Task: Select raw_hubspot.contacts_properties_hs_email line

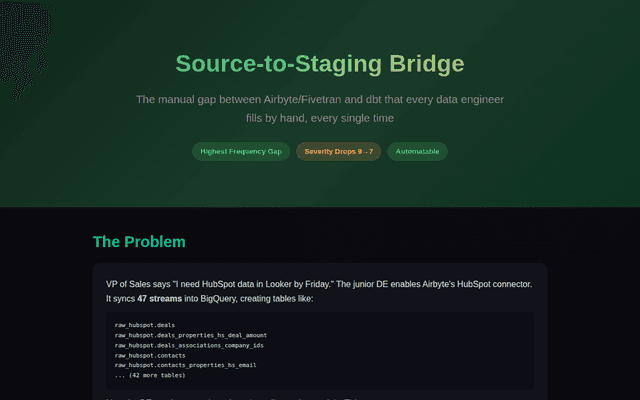Action: [x=185, y=365]
